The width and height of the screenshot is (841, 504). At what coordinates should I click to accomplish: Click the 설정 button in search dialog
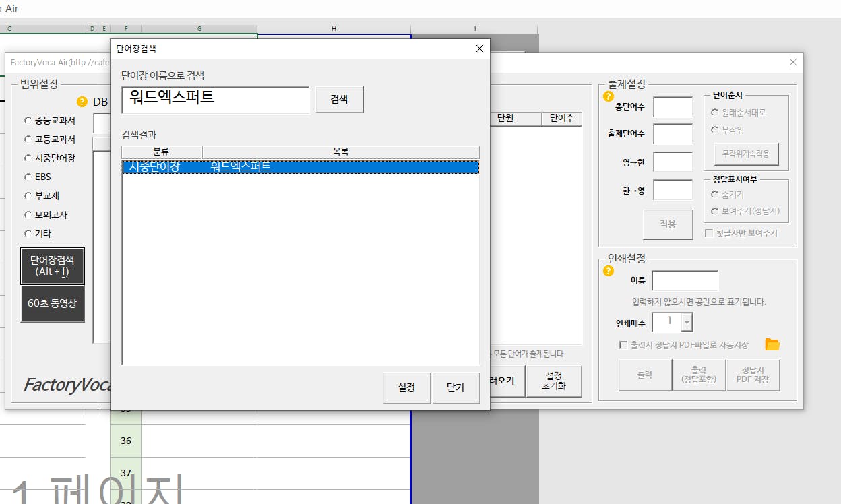(406, 387)
